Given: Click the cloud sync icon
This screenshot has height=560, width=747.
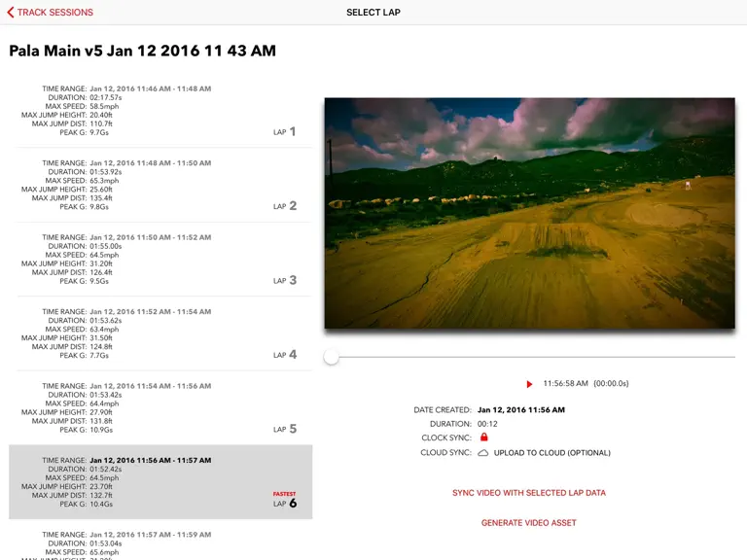Looking at the screenshot, I should tap(483, 453).
